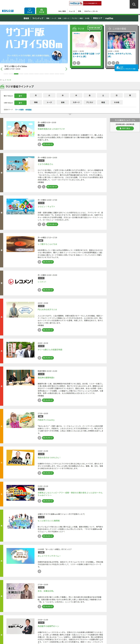Viewport: 140px width, 644px height.
Task: Open the 天気 menu item
Action: [x=80, y=11]
